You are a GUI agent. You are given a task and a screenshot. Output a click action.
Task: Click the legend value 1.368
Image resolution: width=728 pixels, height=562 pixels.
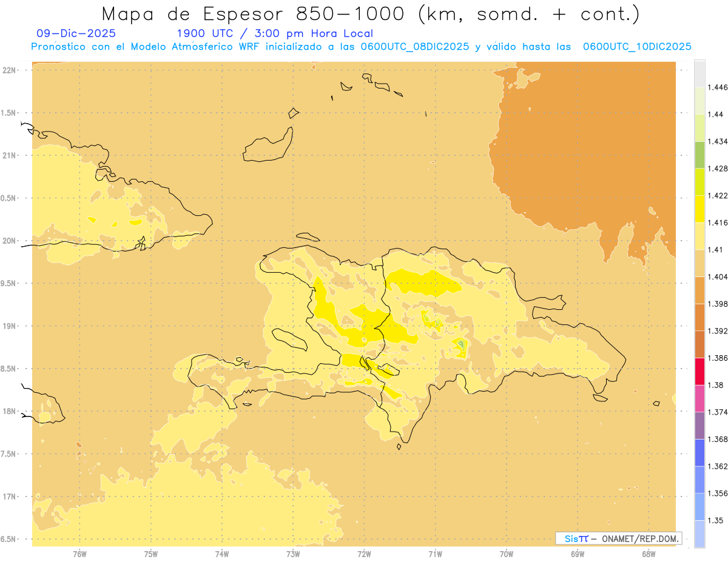717,439
